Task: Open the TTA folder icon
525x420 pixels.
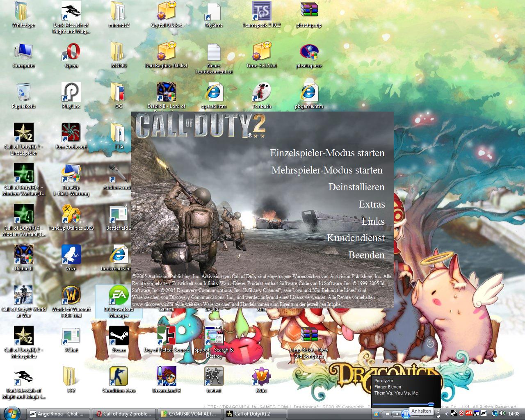Action: (119, 137)
